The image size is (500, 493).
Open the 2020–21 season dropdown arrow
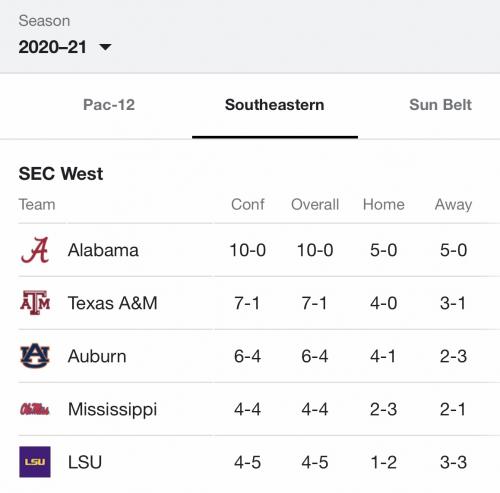point(105,47)
